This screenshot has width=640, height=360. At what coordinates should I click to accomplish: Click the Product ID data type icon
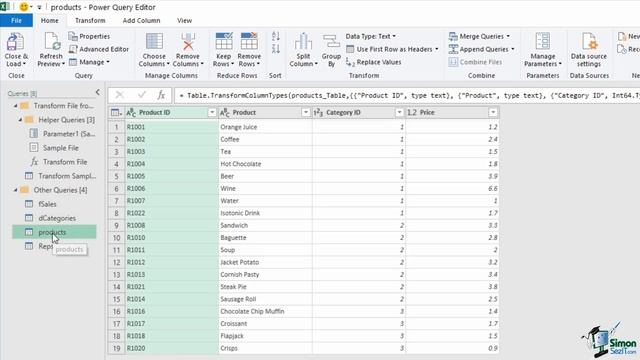(131, 113)
